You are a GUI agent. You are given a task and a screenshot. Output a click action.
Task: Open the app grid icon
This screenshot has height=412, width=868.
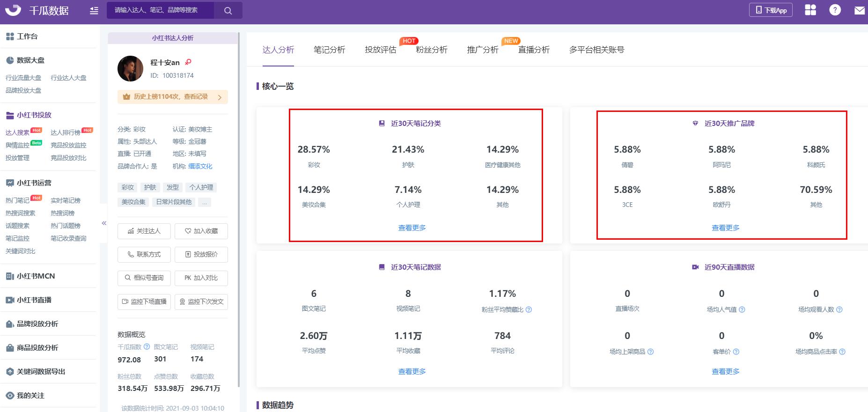point(810,10)
